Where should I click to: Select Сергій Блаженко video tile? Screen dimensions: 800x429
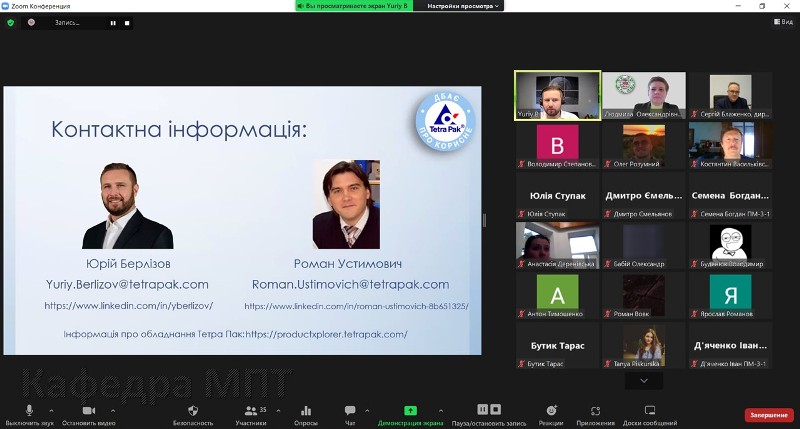(730, 95)
